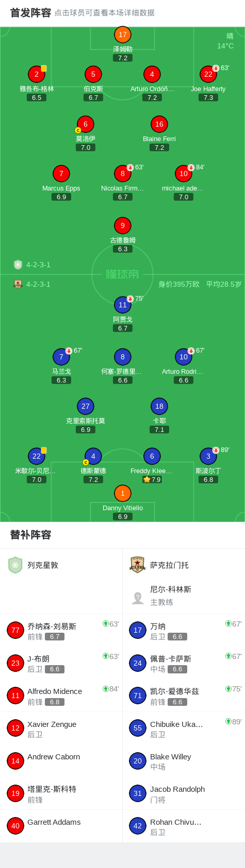Viewport: 245px width, 868px height.
Task: Select striker 古德鲁姆 number 9 icon
Action: tap(122, 225)
